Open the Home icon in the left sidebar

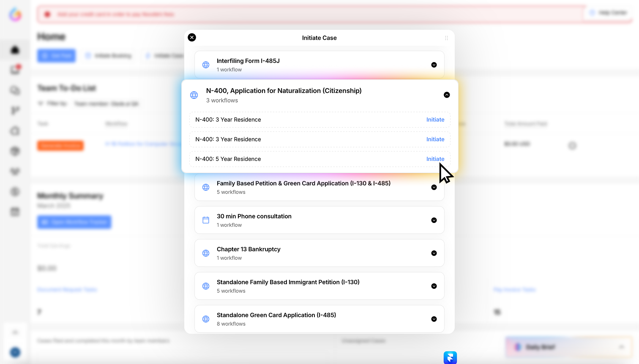pyautogui.click(x=15, y=50)
